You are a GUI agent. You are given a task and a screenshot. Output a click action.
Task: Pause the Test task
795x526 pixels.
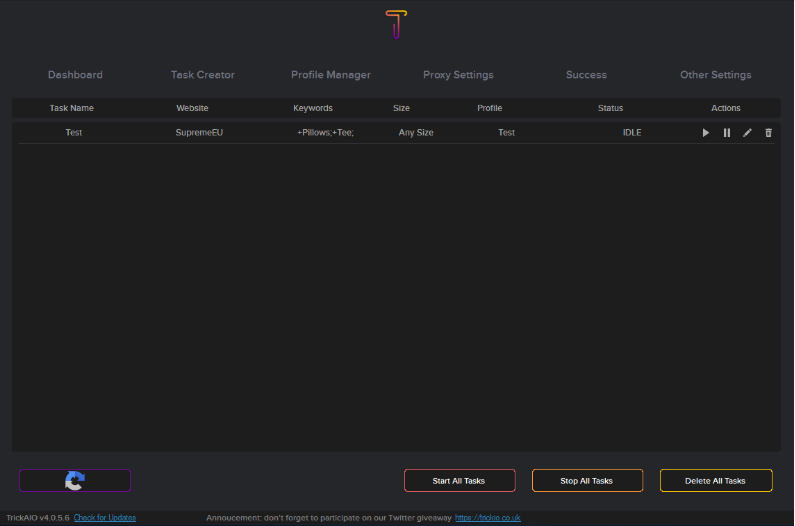click(727, 133)
